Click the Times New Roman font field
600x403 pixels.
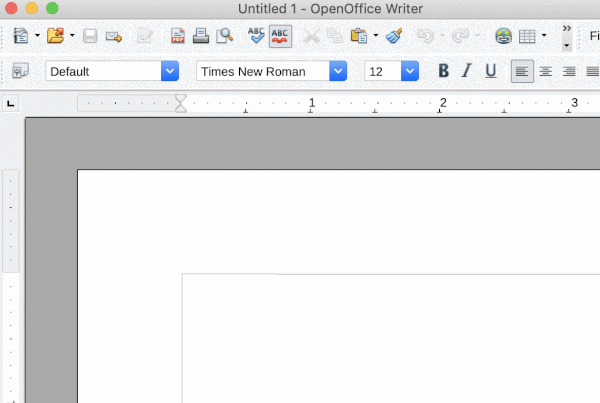pyautogui.click(x=263, y=71)
